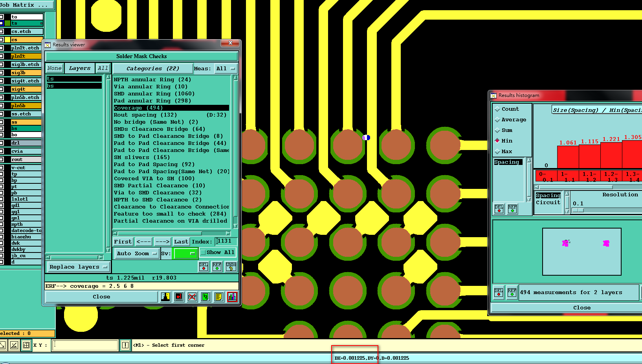The height and width of the screenshot is (364, 642).
Task: Toggle the checkbox beside layer sig3b
Action: pyautogui.click(x=2, y=73)
